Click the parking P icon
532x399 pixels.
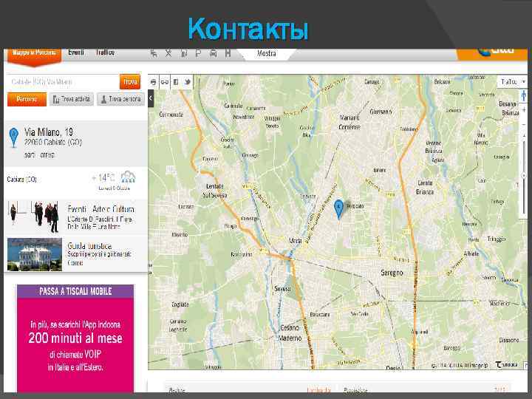point(198,53)
